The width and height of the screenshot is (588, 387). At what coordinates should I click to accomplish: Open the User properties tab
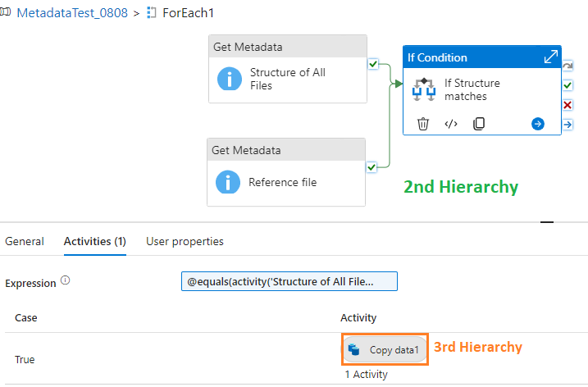click(185, 241)
